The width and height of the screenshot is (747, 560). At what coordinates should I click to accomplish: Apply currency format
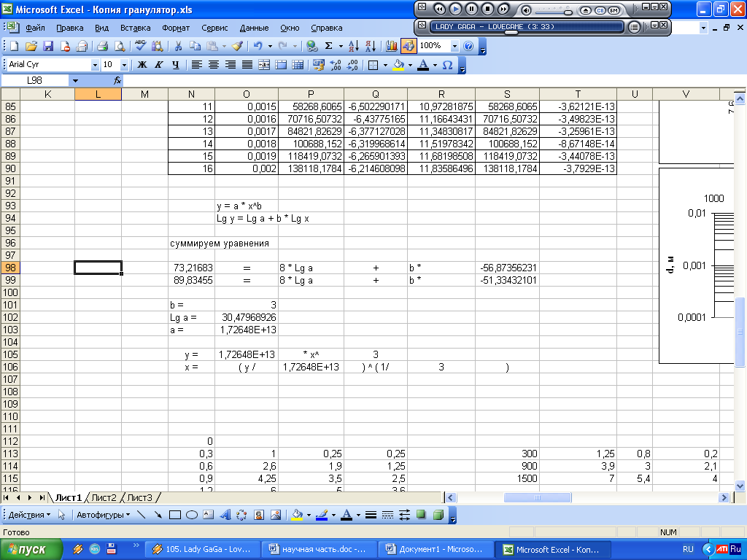coord(318,65)
